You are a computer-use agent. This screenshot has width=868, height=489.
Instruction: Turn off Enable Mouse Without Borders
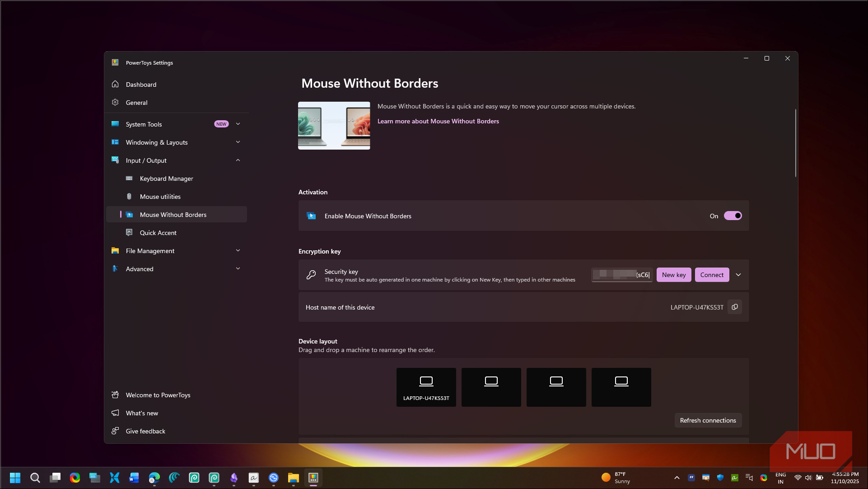point(733,216)
